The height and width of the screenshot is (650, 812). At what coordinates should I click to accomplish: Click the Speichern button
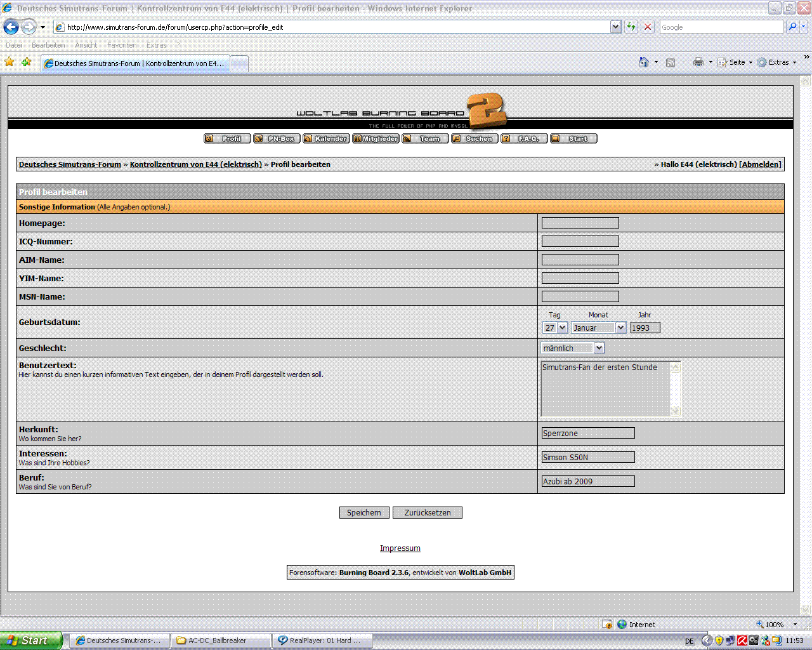tap(364, 512)
